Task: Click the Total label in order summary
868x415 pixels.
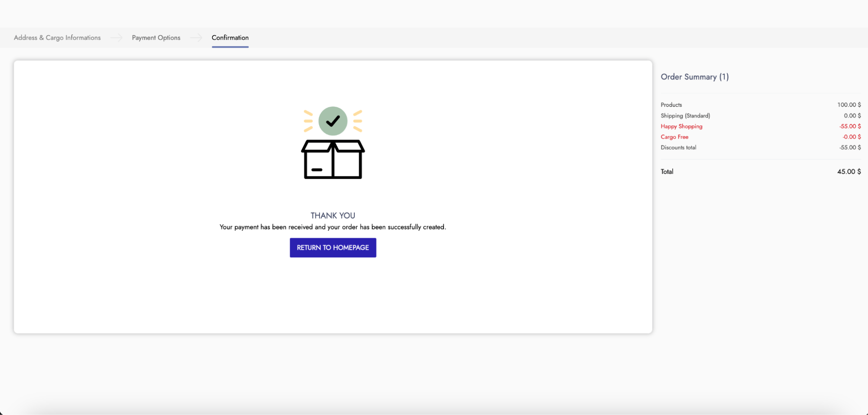Action: 667,172
